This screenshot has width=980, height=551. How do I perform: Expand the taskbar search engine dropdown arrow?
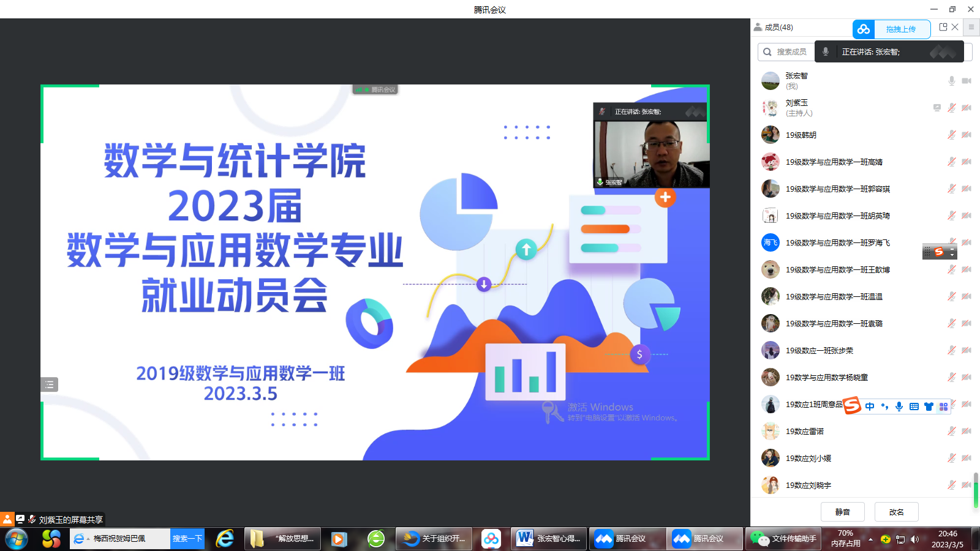[88, 539]
